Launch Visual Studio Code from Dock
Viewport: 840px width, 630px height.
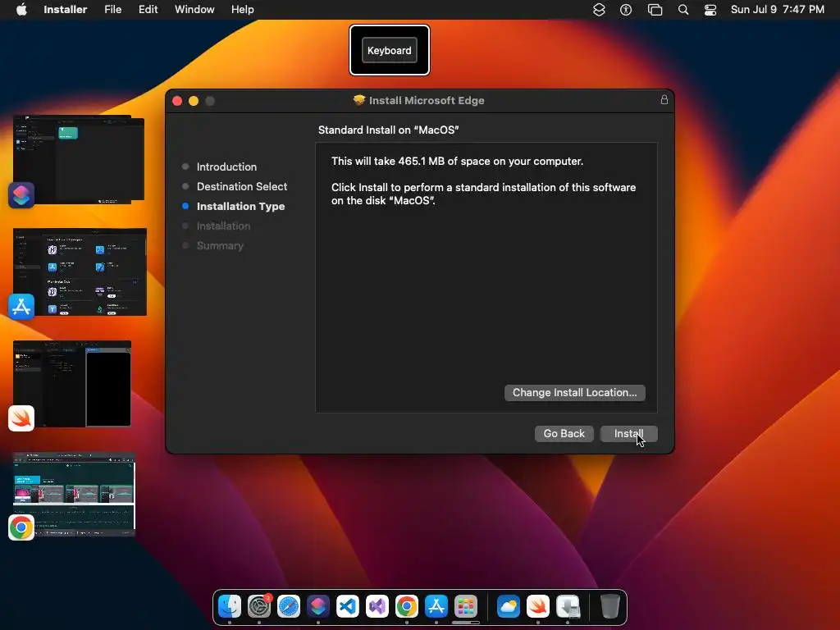point(348,606)
